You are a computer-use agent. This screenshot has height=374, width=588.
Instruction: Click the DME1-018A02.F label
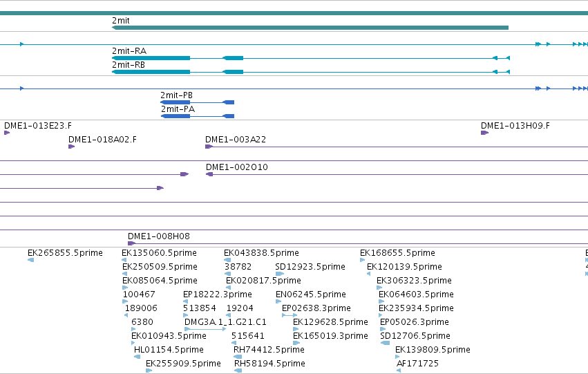tap(102, 140)
